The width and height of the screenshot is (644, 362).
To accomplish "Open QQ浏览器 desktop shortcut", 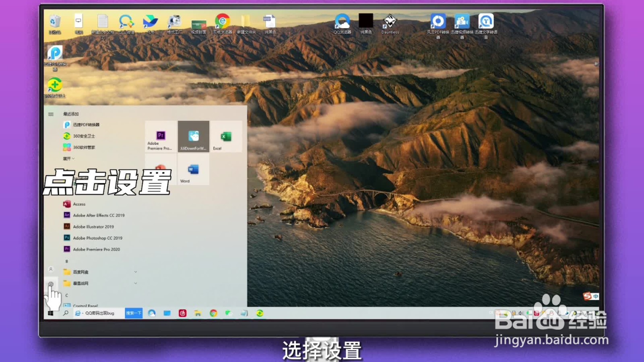I will 342,23.
